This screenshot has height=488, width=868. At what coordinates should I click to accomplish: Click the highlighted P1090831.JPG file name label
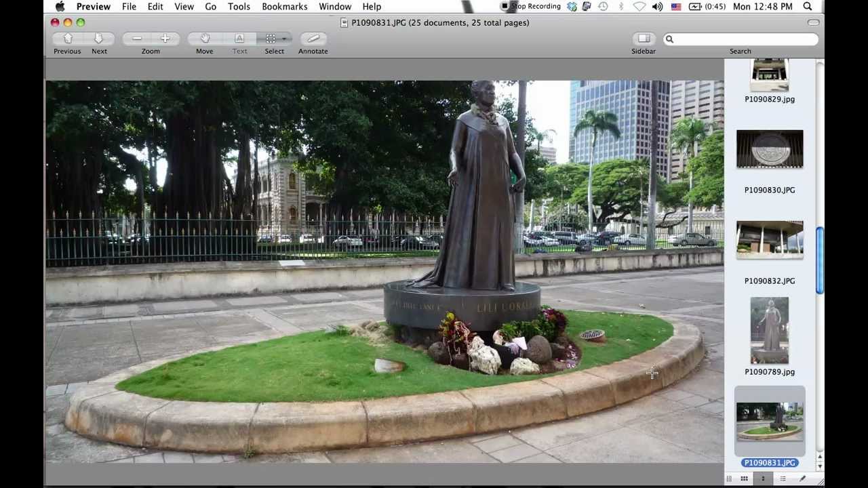[x=770, y=463]
